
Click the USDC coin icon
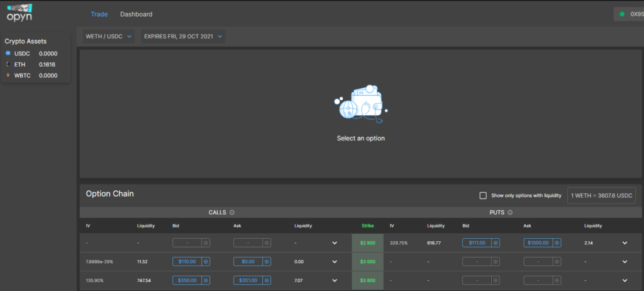tap(8, 54)
